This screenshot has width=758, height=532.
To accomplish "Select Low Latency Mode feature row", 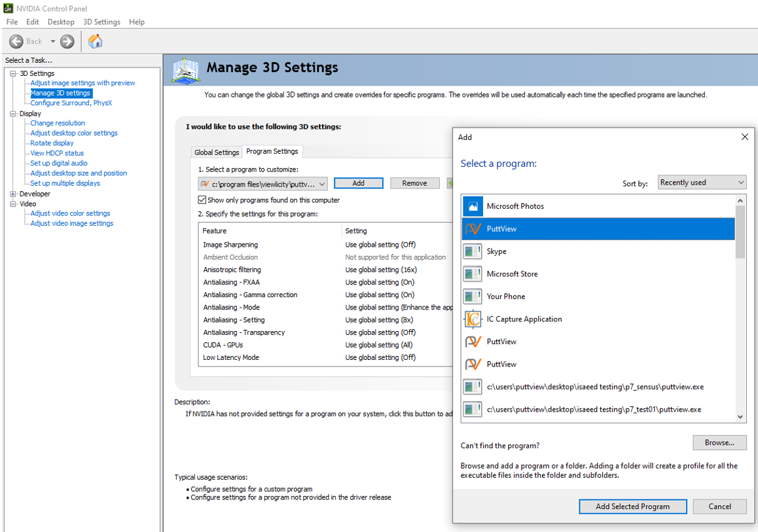I will pyautogui.click(x=326, y=357).
